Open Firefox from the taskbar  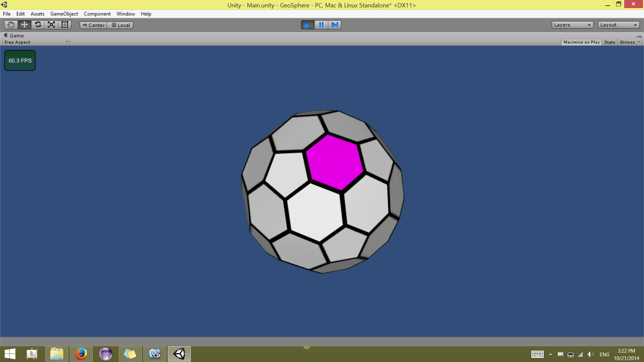(x=81, y=354)
